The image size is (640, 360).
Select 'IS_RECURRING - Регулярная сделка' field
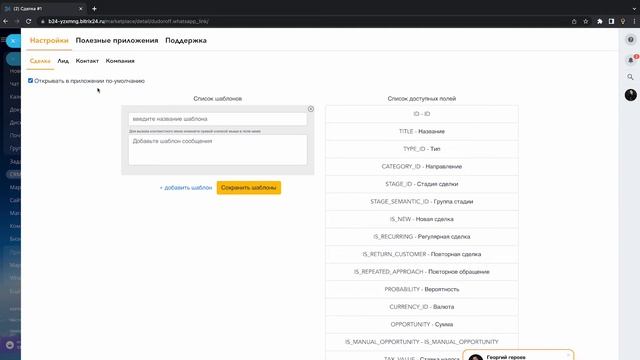click(422, 237)
